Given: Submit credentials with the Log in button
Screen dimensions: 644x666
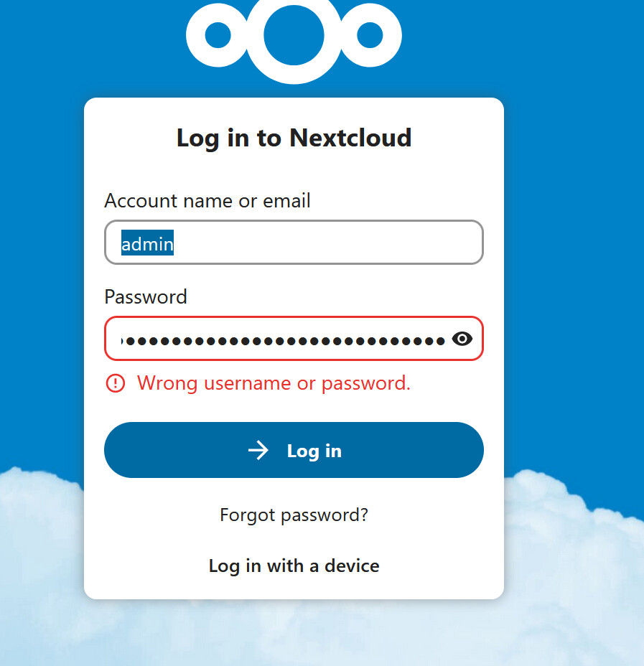Looking at the screenshot, I should [294, 450].
